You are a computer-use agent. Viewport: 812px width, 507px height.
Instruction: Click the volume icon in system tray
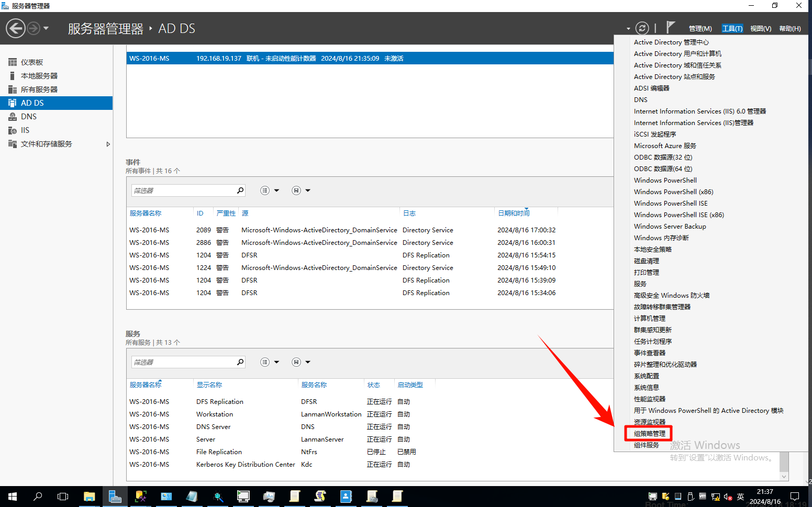click(728, 497)
